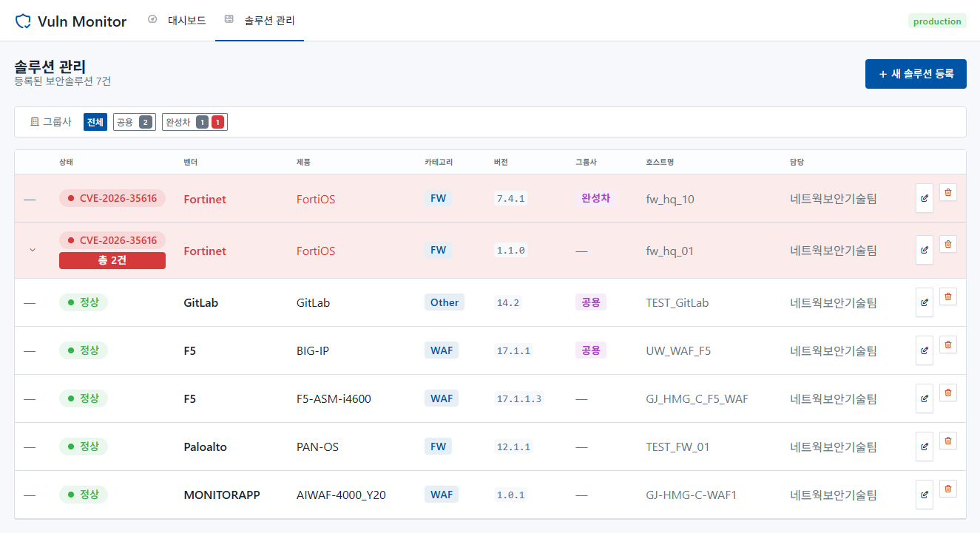Edit the fw_hq_10 solution

(925, 198)
